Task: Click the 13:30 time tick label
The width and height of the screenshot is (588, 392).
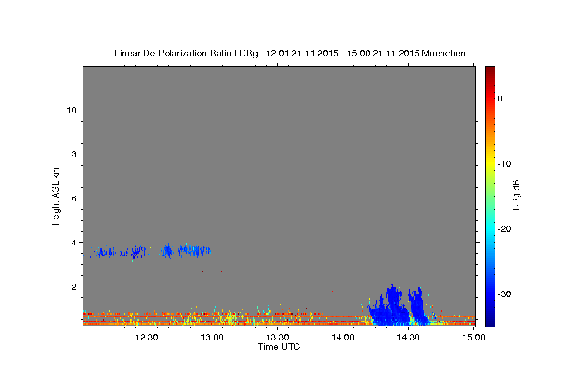Action: (277, 337)
